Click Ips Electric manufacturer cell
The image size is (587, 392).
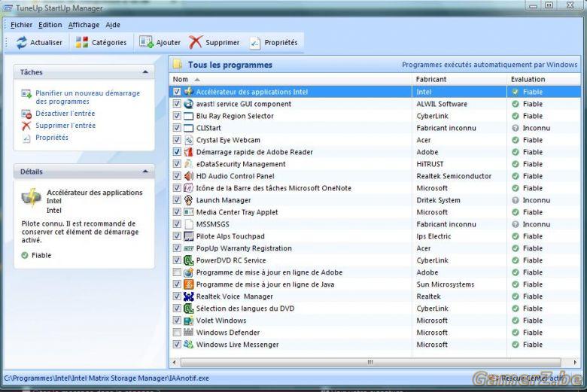(433, 236)
